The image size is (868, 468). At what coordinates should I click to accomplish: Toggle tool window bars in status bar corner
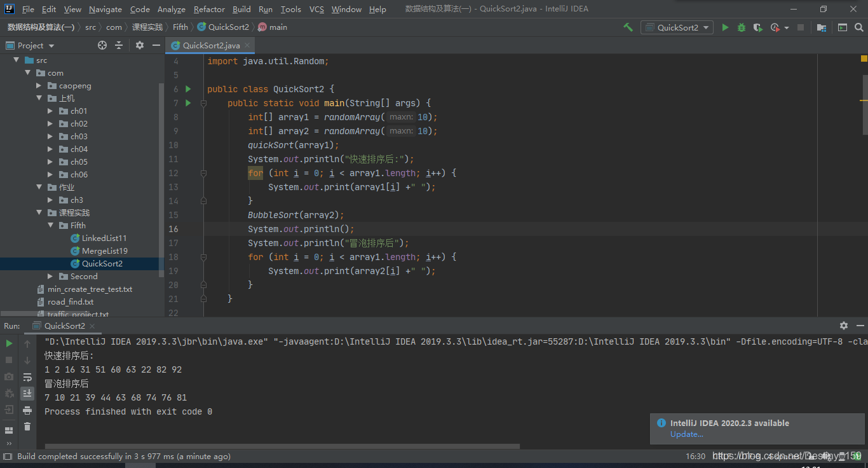pyautogui.click(x=8, y=457)
